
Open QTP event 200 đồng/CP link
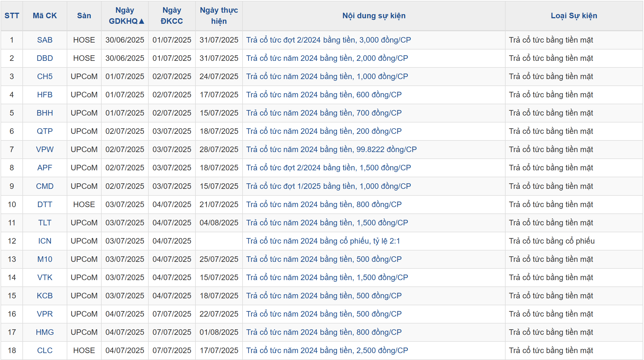324,131
